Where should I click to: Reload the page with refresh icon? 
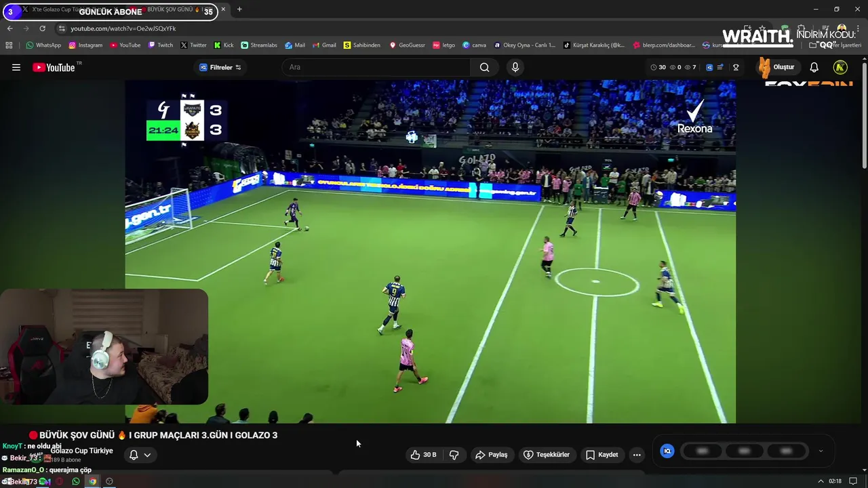coord(42,28)
